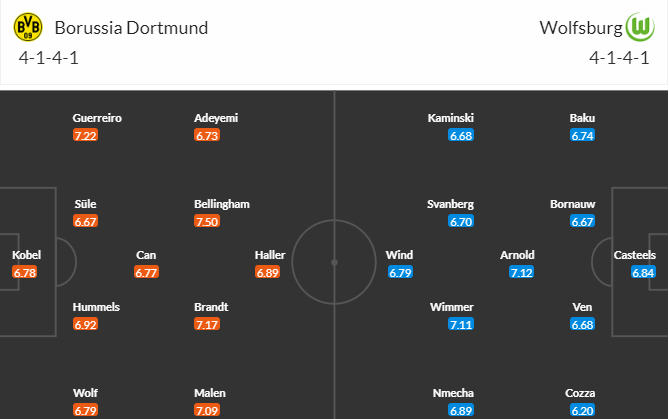Click the Wolfsburg club logo

pos(640,27)
